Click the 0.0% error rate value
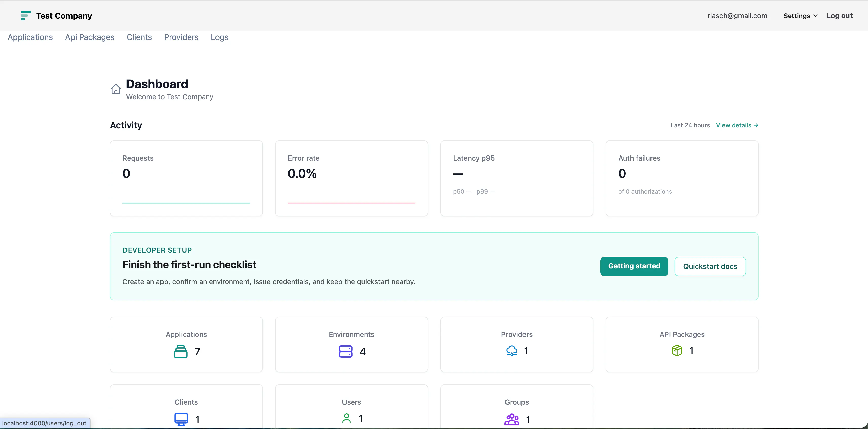868x429 pixels. click(x=302, y=173)
